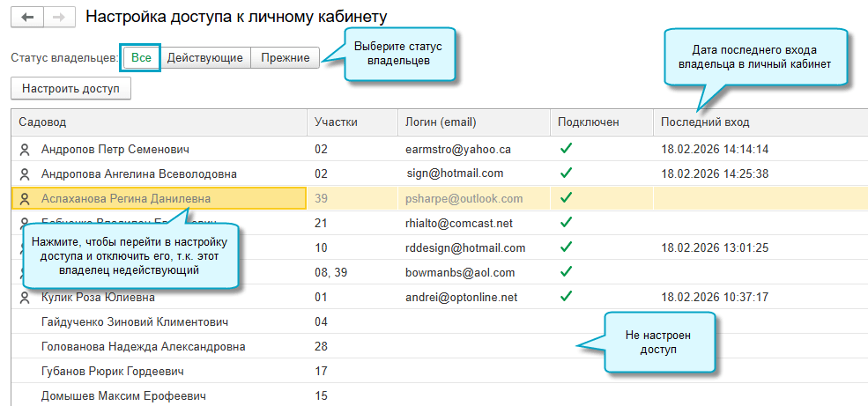Click the back arrow navigation button
The height and width of the screenshot is (406, 868).
click(x=26, y=17)
